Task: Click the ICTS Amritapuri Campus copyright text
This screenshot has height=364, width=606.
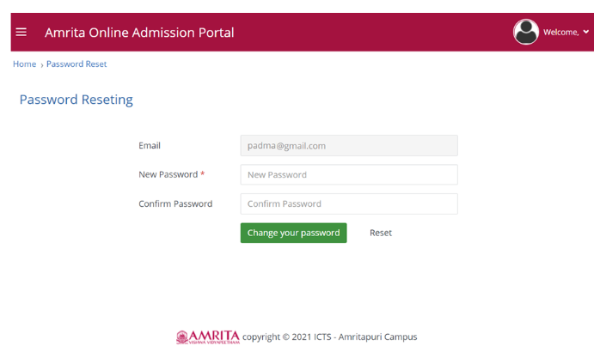Action: pos(330,337)
